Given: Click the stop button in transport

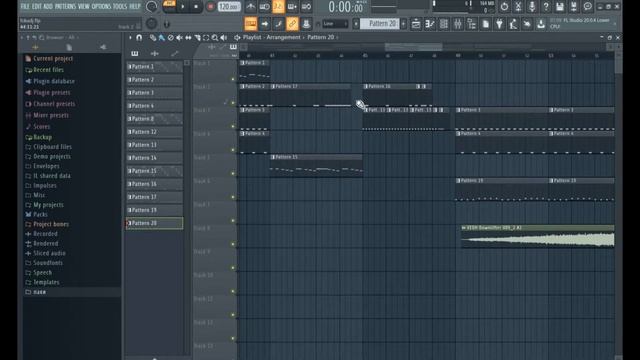Looking at the screenshot, I should [196, 7].
